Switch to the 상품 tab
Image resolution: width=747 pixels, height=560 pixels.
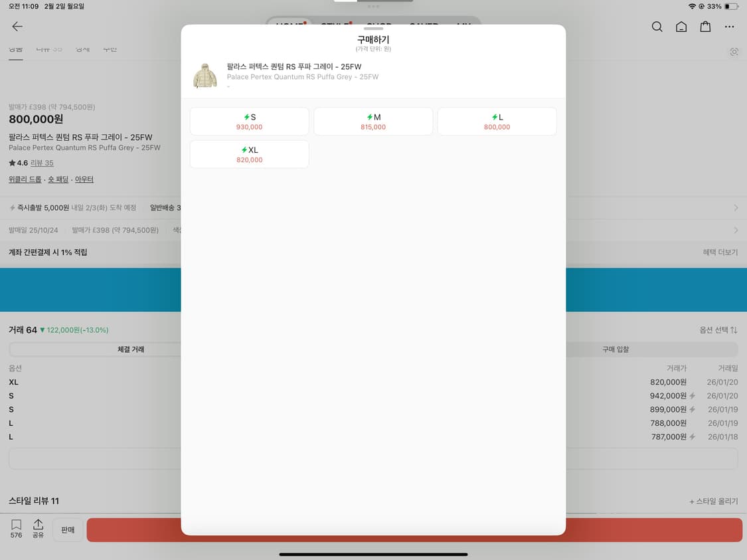pyautogui.click(x=15, y=48)
